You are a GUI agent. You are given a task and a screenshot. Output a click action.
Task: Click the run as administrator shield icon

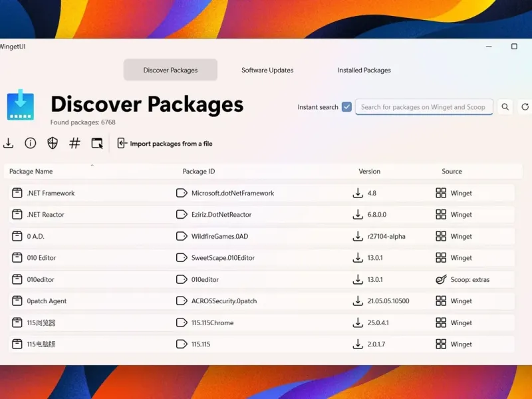click(x=53, y=143)
